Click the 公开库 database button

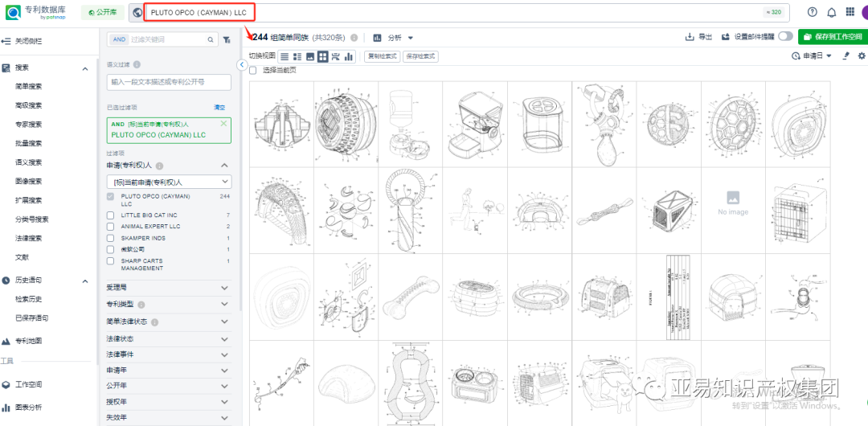point(102,12)
